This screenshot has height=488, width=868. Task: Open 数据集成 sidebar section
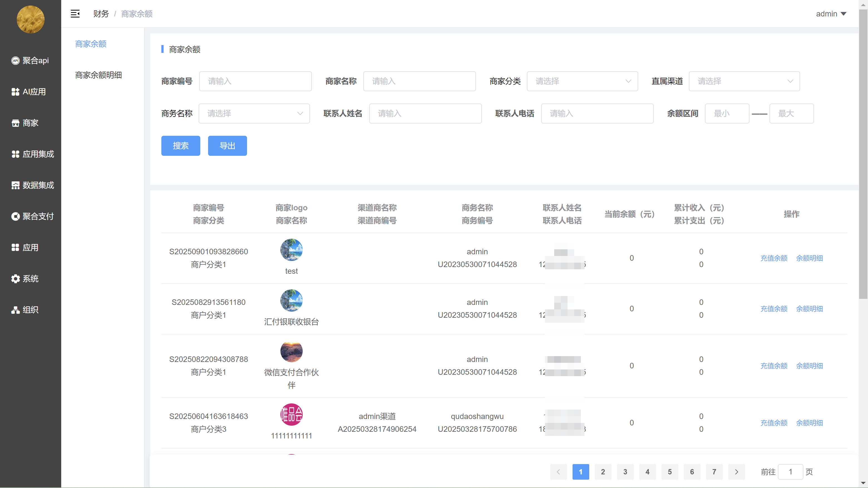(33, 185)
